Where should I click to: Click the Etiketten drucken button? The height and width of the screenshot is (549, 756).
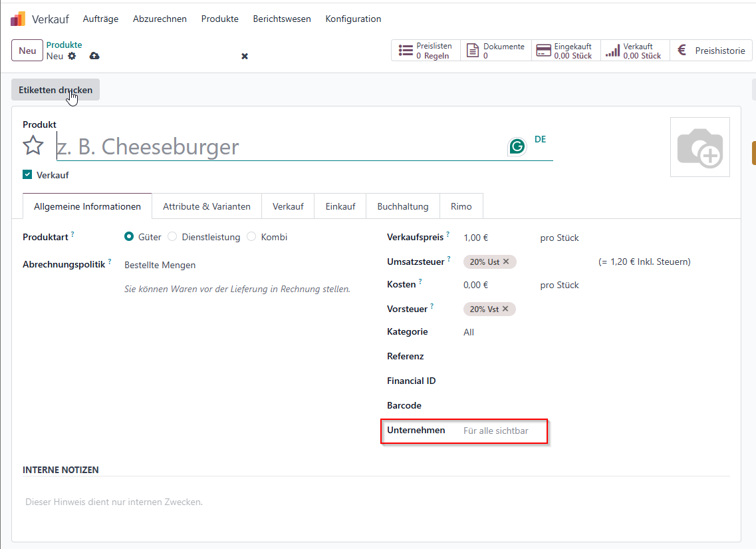[x=55, y=90]
